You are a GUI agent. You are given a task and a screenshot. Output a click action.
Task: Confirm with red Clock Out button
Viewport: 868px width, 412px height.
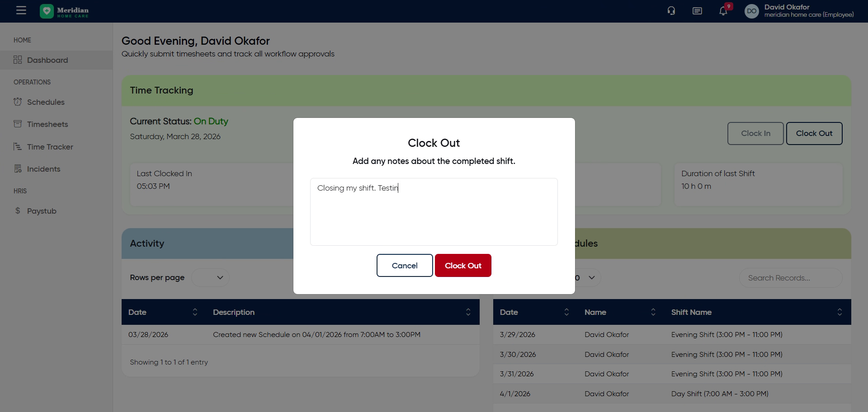pyautogui.click(x=463, y=266)
